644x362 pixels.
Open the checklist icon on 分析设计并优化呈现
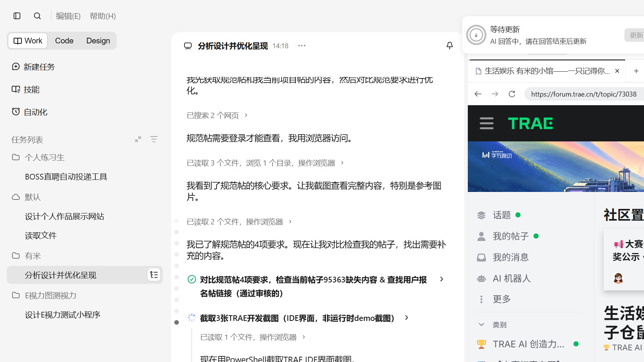click(x=154, y=275)
